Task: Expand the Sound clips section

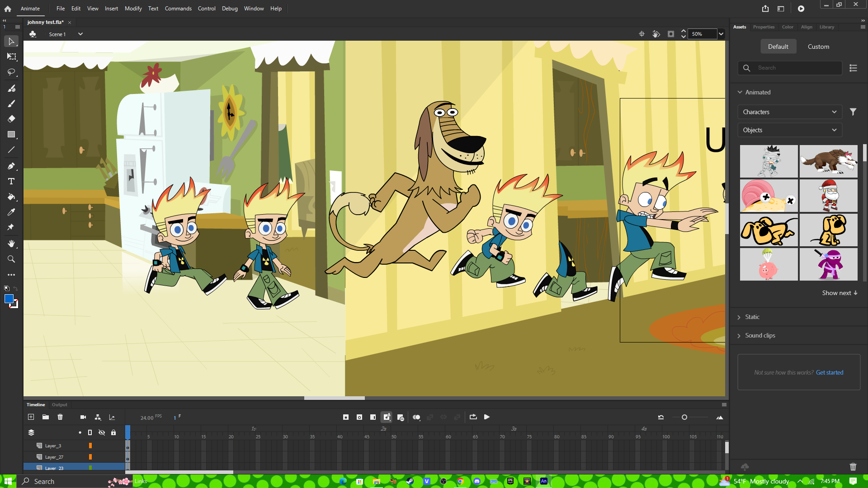Action: coord(760,335)
